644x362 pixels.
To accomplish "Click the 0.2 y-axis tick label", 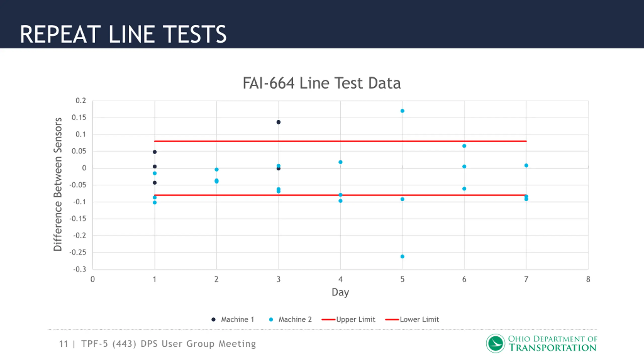I will pyautogui.click(x=81, y=101).
